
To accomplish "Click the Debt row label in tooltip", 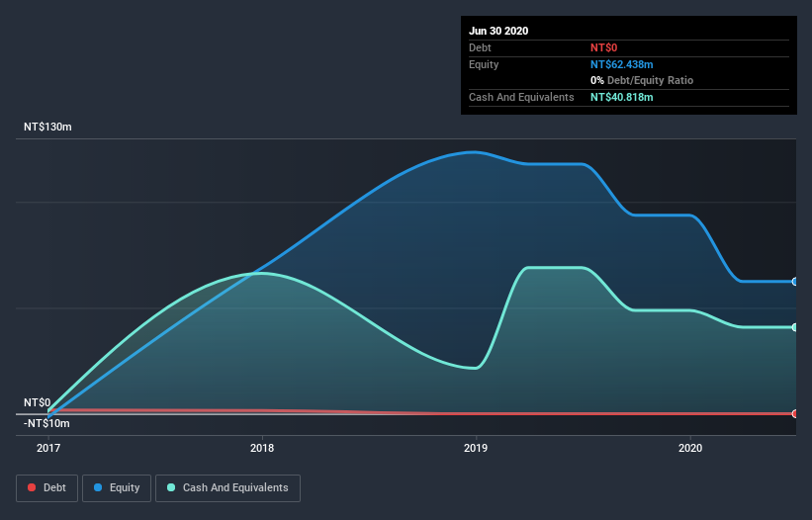I will tap(480, 47).
